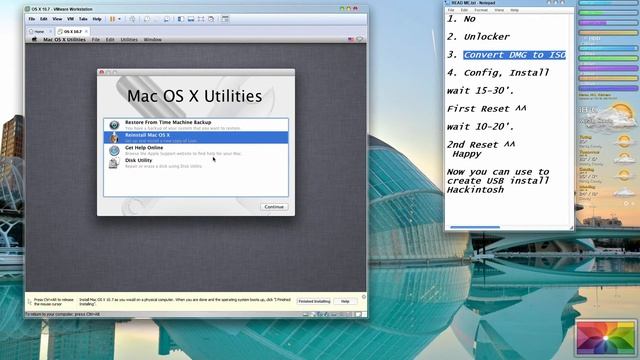Dismiss the VMware install hint bar

click(x=363, y=297)
